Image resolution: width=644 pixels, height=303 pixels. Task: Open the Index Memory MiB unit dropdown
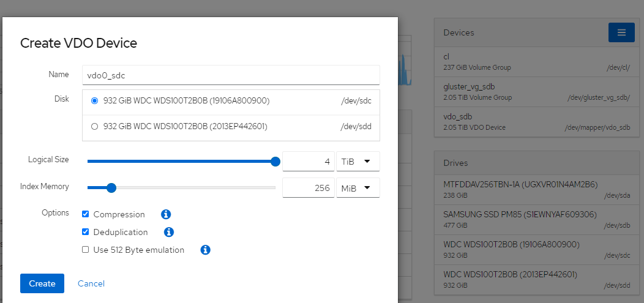(358, 188)
